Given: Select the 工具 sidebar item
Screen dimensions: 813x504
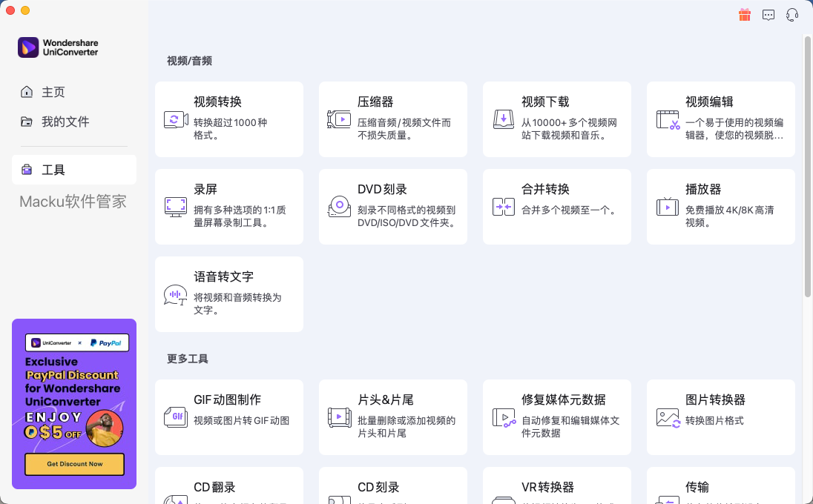Looking at the screenshot, I should (x=74, y=170).
